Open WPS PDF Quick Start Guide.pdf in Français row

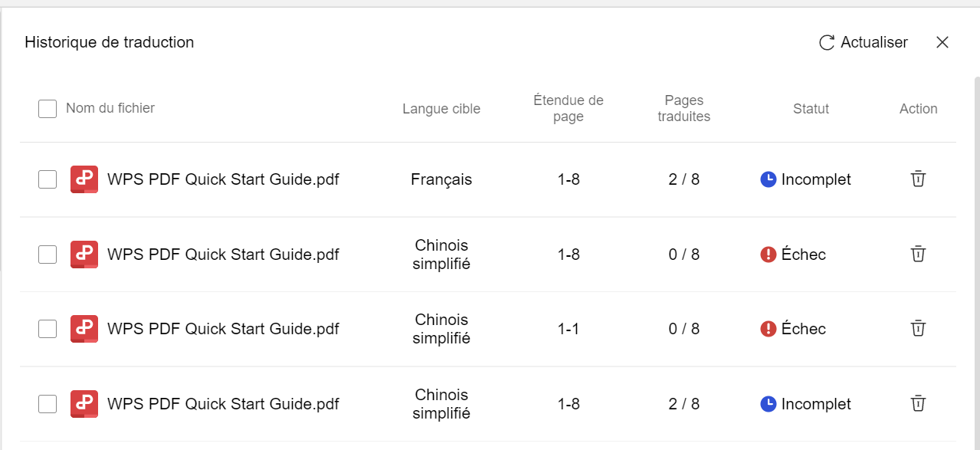(223, 179)
